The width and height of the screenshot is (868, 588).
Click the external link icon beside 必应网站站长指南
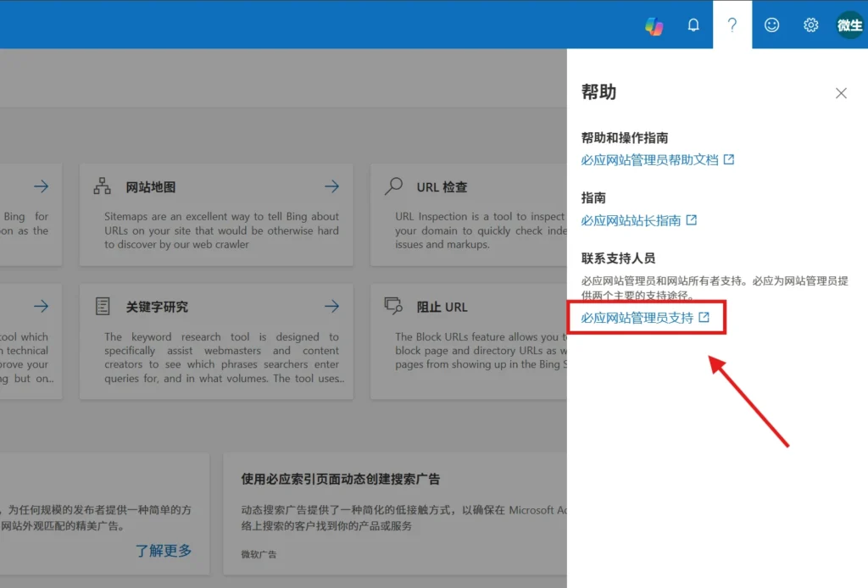(693, 219)
